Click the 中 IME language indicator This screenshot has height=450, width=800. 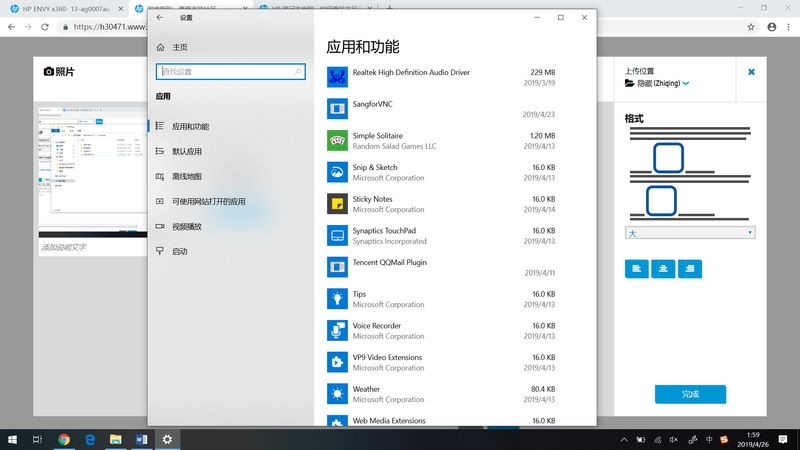[x=709, y=439]
